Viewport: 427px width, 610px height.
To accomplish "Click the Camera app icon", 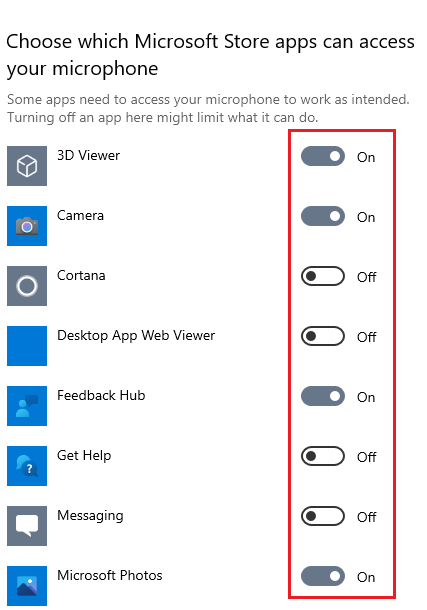I will pyautogui.click(x=27, y=226).
